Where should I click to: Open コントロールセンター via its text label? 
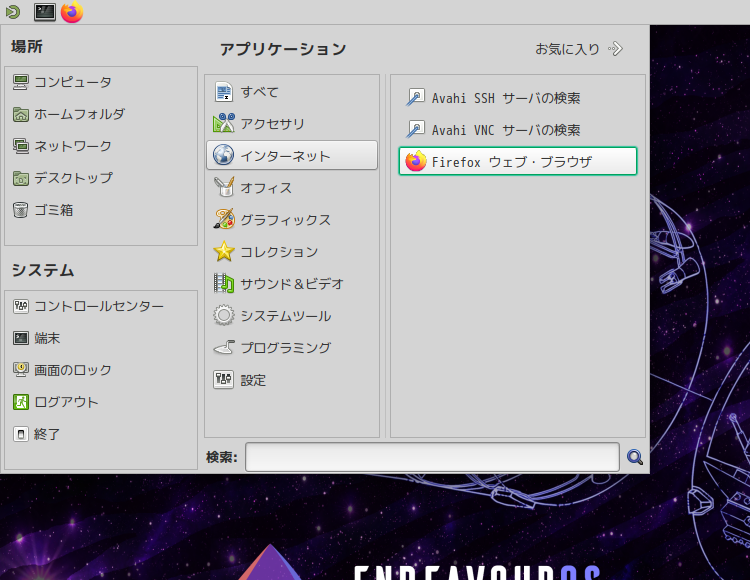pos(99,306)
